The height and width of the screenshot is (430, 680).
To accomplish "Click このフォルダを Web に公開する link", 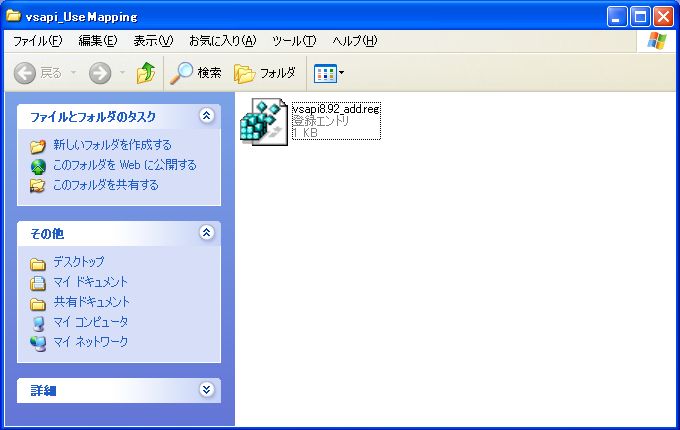I will (x=125, y=165).
